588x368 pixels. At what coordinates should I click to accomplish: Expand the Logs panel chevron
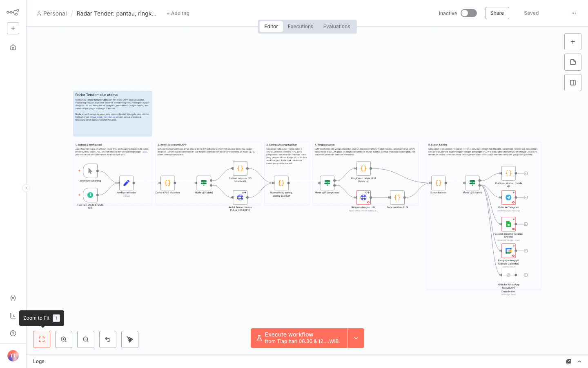click(x=579, y=361)
